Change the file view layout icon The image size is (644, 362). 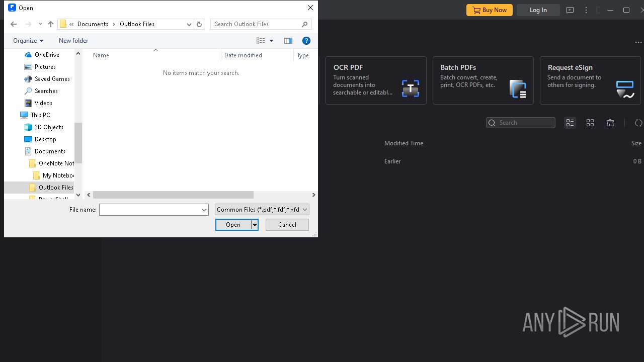click(x=261, y=41)
